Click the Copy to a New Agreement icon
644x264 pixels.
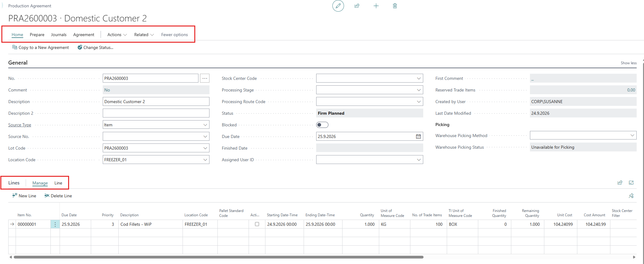15,47
